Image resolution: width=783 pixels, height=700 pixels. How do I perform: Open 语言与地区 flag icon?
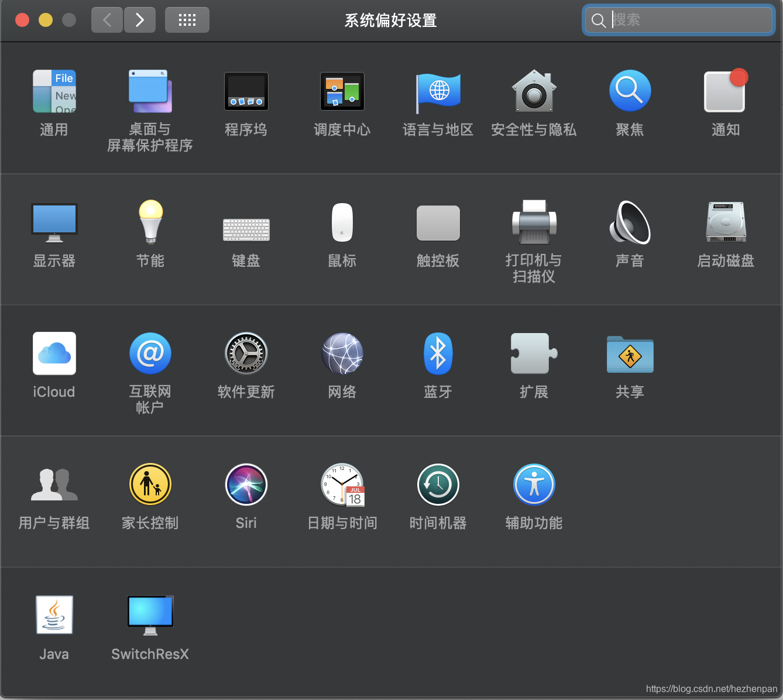[438, 92]
